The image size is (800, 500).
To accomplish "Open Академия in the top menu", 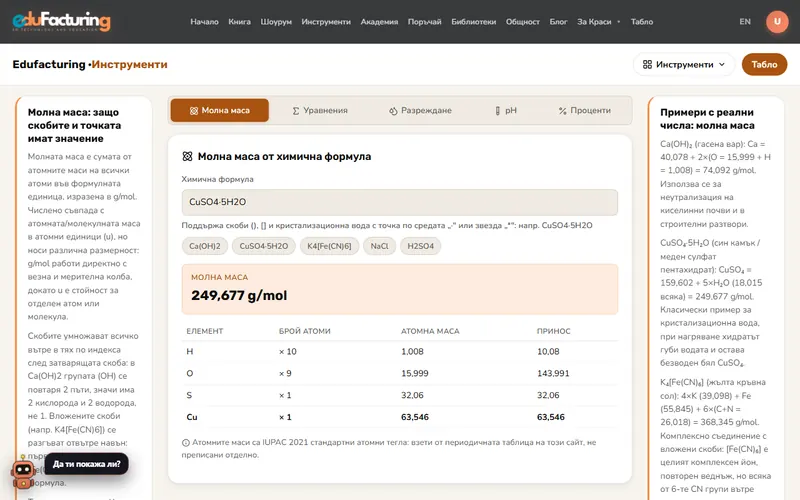I will point(379,21).
